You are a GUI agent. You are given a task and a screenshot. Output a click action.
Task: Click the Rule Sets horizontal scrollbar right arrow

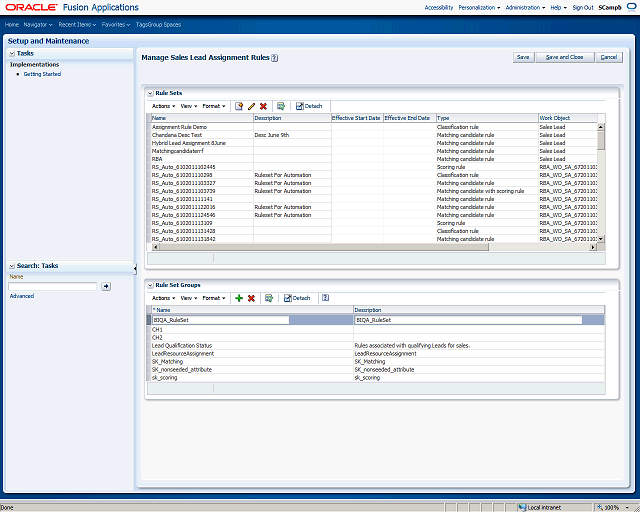point(593,247)
